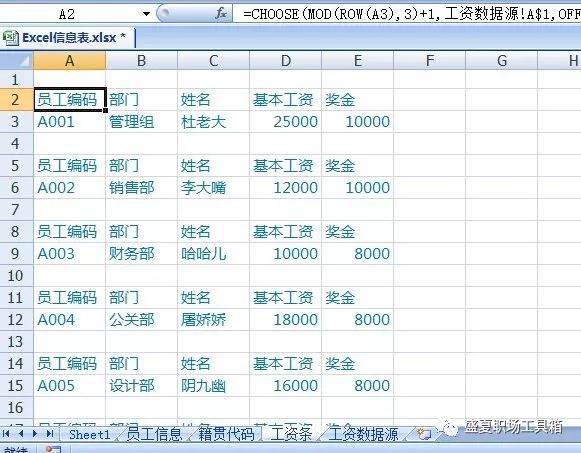Viewport: 581px width, 453px height.
Task: Click cell E9 with 8000
Action: click(x=358, y=253)
